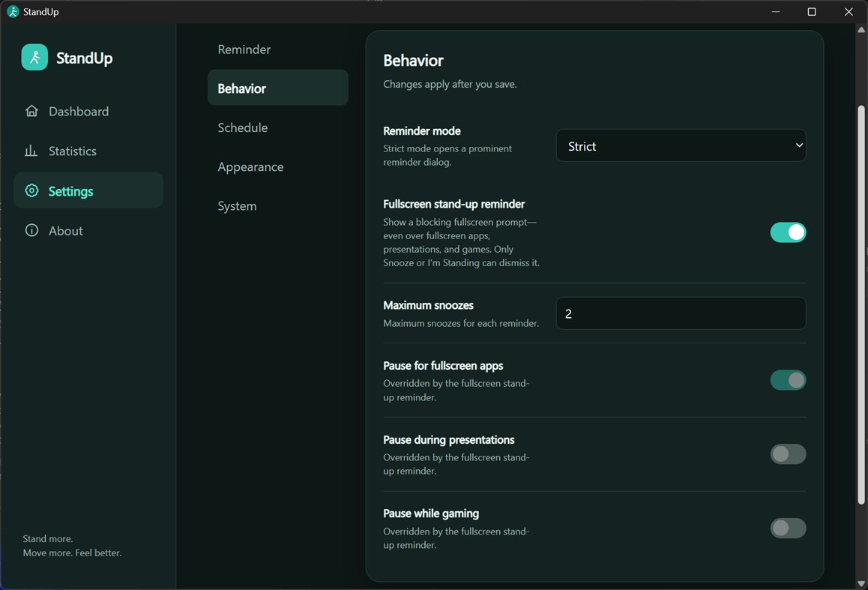Image resolution: width=868 pixels, height=590 pixels.
Task: Close the StandUp window
Action: (849, 12)
